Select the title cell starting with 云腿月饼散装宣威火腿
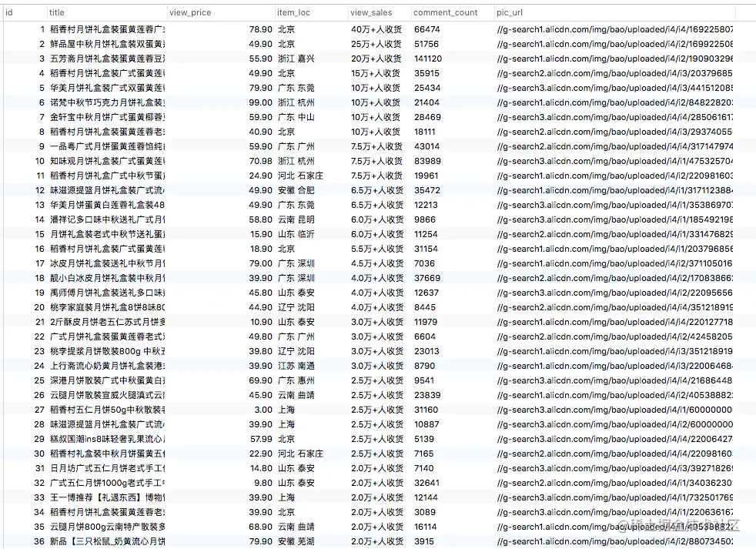 (x=107, y=395)
